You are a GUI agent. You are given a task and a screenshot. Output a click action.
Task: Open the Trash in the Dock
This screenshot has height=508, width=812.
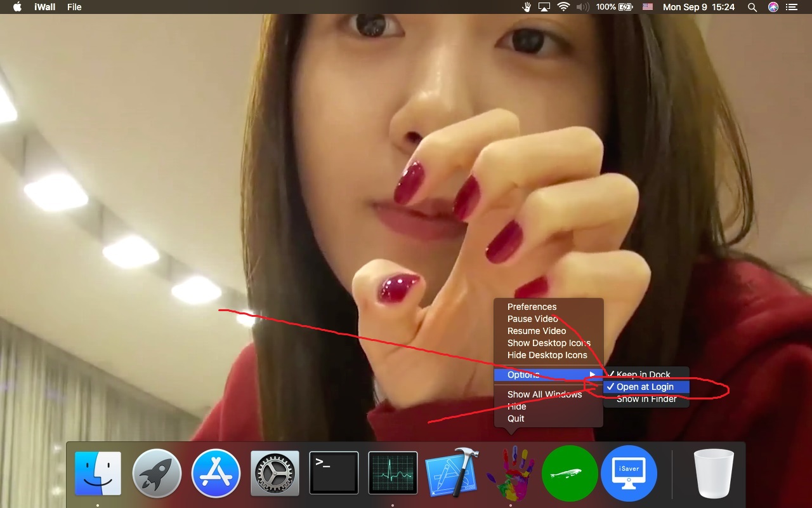714,473
